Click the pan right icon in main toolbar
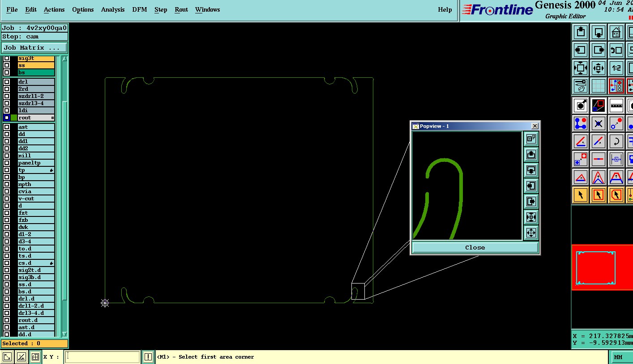The height and width of the screenshot is (364, 633). point(599,50)
